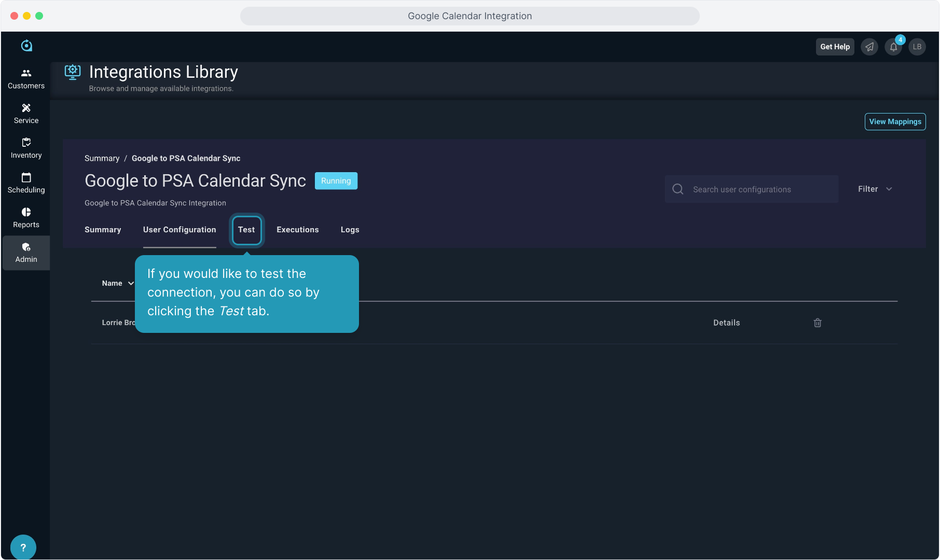Open the Scheduling calendar section
This screenshot has width=940, height=560.
pyautogui.click(x=26, y=183)
